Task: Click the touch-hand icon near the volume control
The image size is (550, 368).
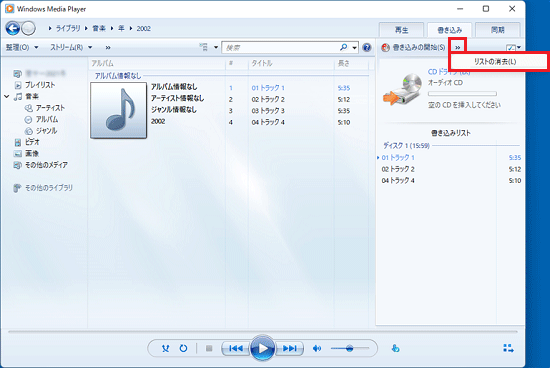Action: 395,348
